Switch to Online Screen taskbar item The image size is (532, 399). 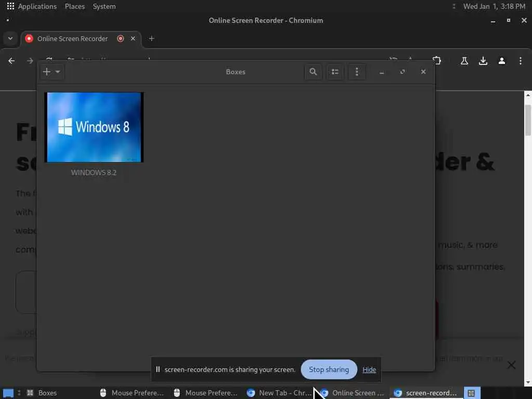click(353, 393)
